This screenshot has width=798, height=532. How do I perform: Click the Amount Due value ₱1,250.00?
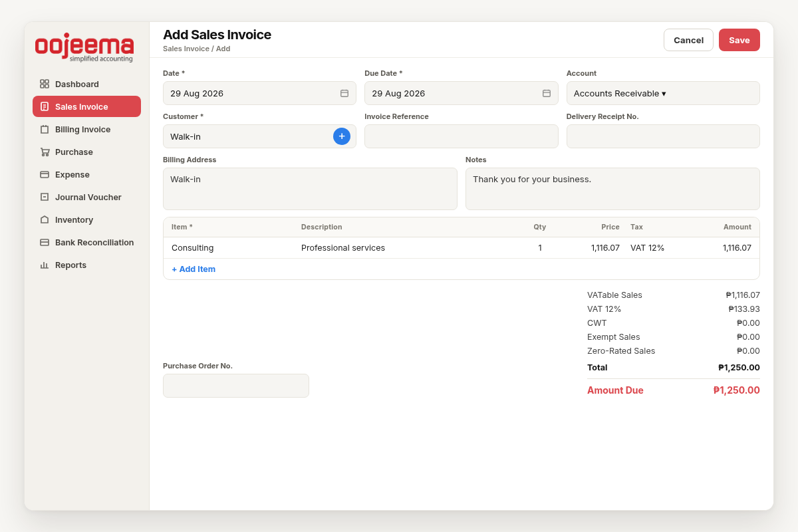(737, 390)
